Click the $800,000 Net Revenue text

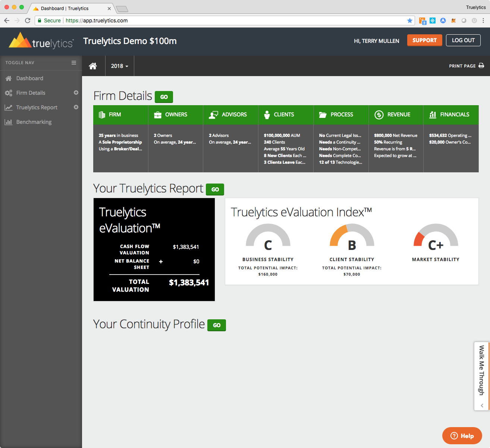click(396, 135)
